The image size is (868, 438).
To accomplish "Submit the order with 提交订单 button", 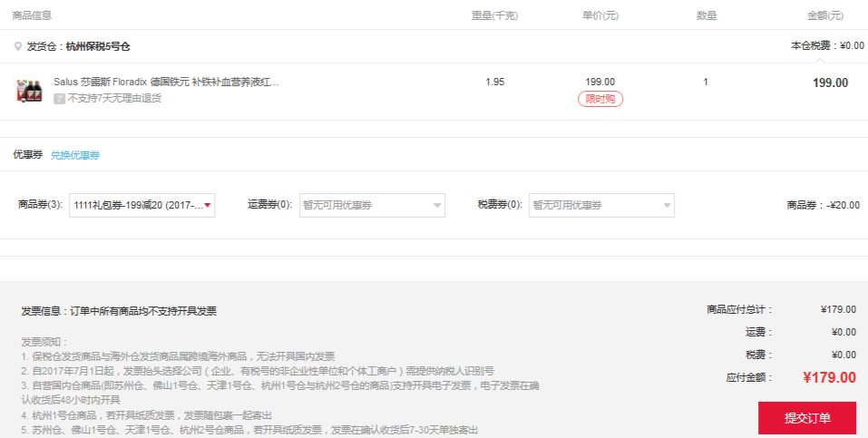I will click(x=807, y=418).
